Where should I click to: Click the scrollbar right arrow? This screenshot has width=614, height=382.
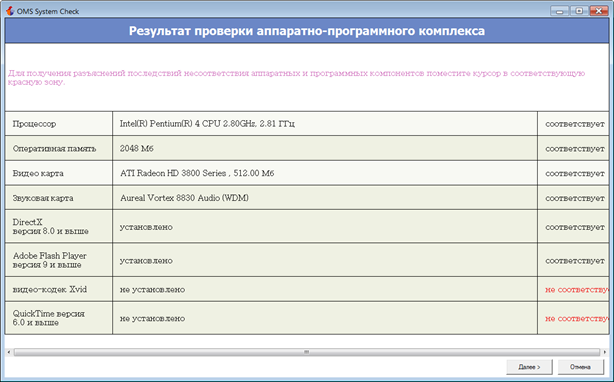605,352
